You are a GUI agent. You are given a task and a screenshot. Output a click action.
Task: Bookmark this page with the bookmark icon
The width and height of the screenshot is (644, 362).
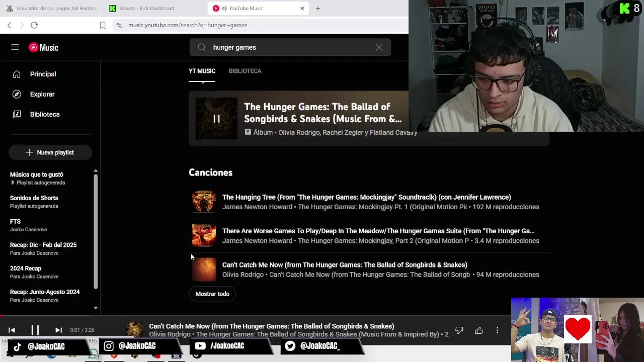point(103,25)
